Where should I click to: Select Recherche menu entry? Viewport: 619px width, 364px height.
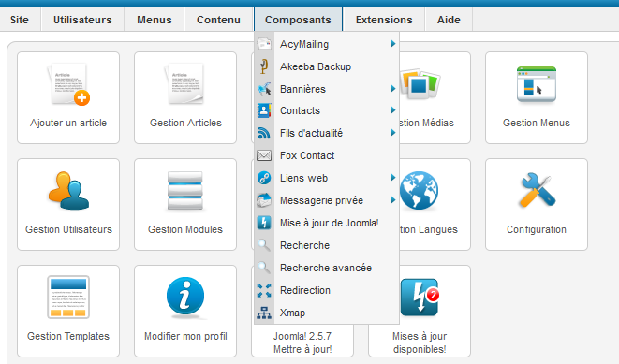click(304, 245)
